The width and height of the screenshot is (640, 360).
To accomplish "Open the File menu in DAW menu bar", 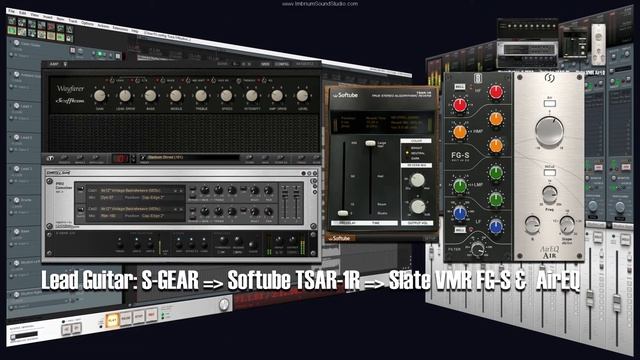I will tap(12, 11).
